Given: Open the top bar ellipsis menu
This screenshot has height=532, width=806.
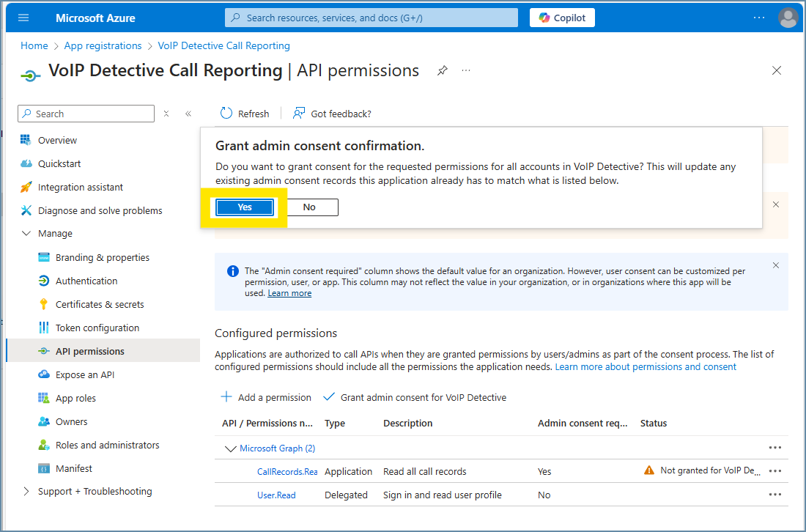Looking at the screenshot, I should [x=758, y=18].
